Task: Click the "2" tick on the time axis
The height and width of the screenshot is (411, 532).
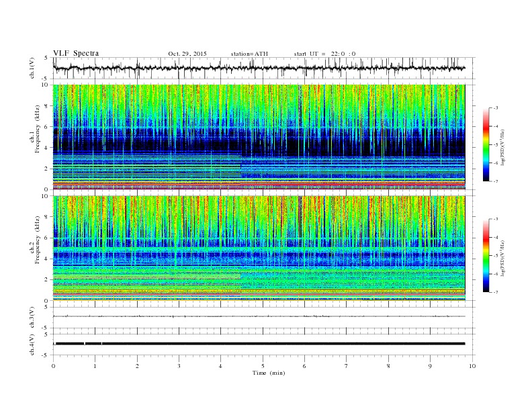Action: pos(137,366)
